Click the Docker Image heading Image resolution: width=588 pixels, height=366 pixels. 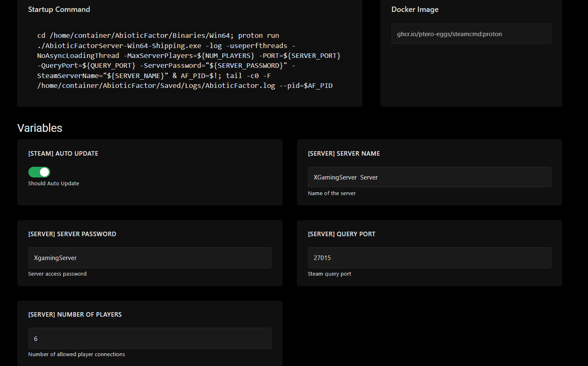415,9
